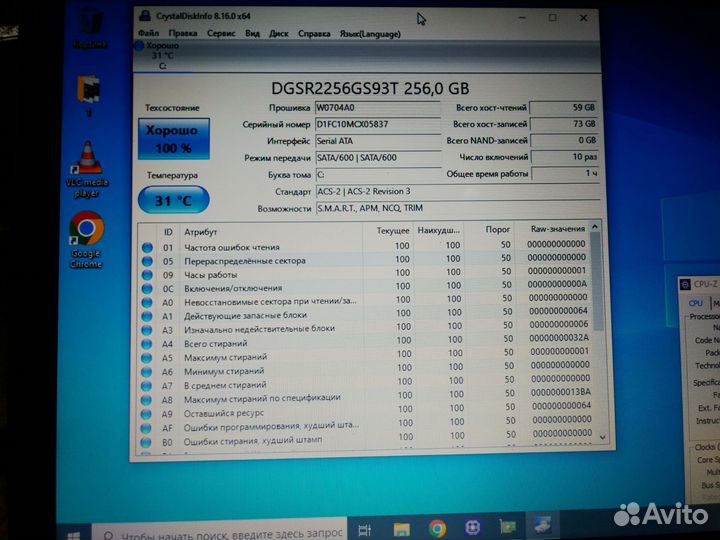720x540 pixels.
Task: Click the Порог column header
Action: click(497, 229)
